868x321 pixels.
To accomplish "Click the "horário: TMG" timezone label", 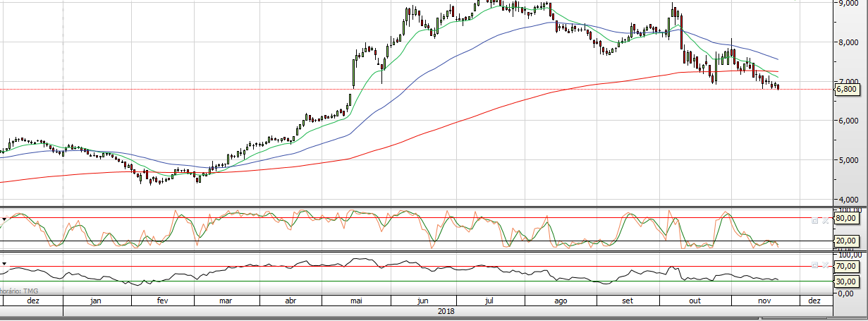I will pyautogui.click(x=18, y=291).
